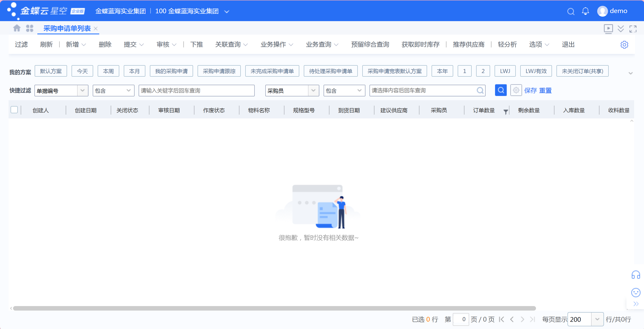Click the video tutorial play icon
The height and width of the screenshot is (329, 644).
pyautogui.click(x=608, y=29)
